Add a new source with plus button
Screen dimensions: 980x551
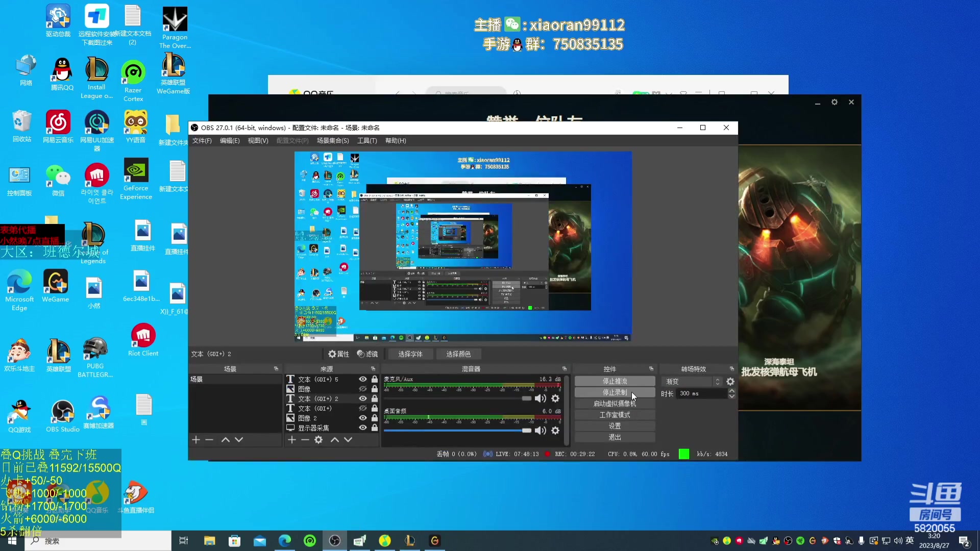(x=291, y=440)
